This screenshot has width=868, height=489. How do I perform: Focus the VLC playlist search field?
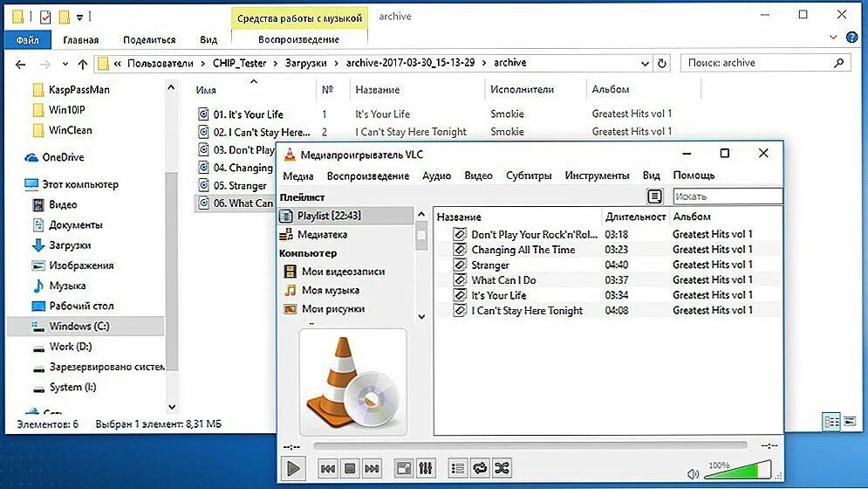coord(728,196)
